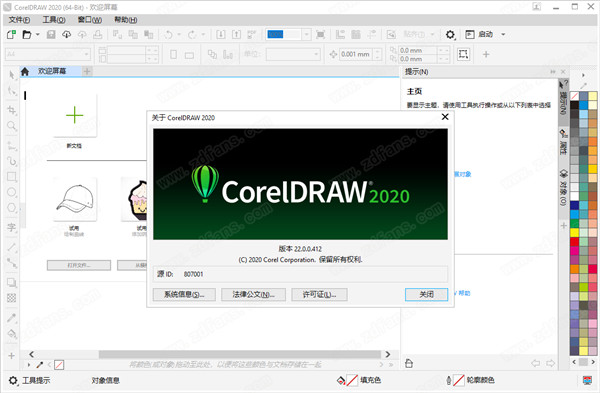Image resolution: width=600 pixels, height=393 pixels.
Task: Click the landscape orientation button
Action: pyautogui.click(x=189, y=55)
